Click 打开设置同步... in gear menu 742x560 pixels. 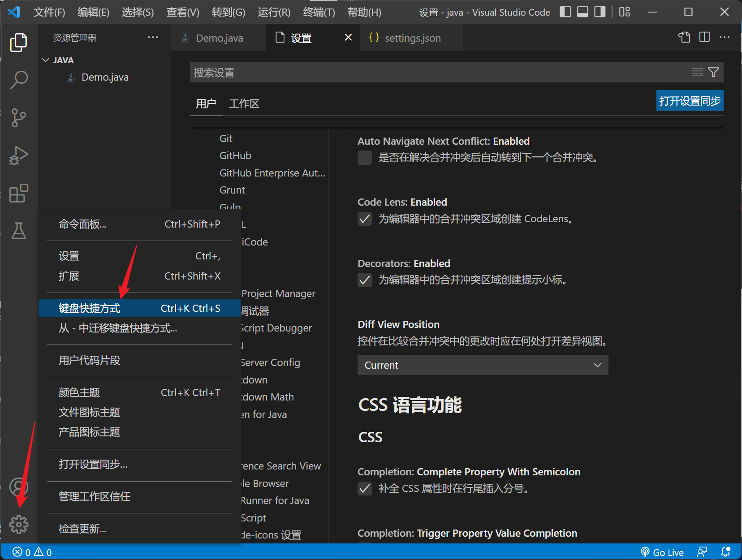pyautogui.click(x=139, y=464)
